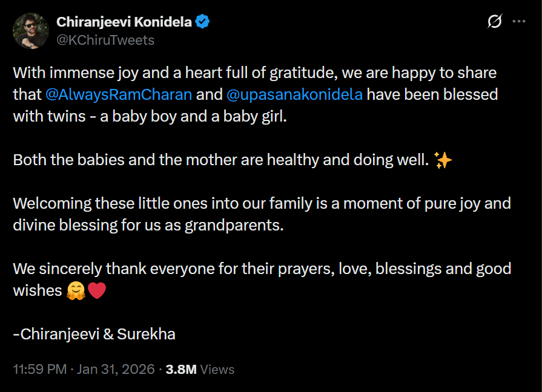Click the 'Welcoming these little ones' line
Viewport: 542px width, 392px height.
[262, 203]
